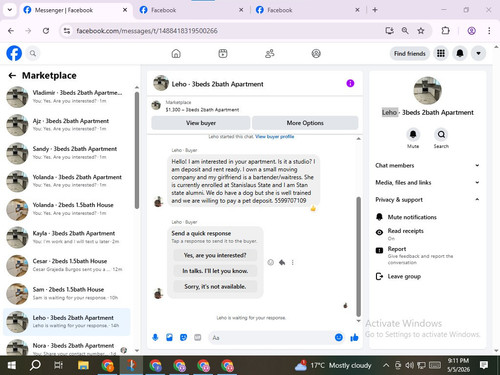This screenshot has height=375, width=500.
Task: Open Windows Start menu
Action: pyautogui.click(x=12, y=365)
